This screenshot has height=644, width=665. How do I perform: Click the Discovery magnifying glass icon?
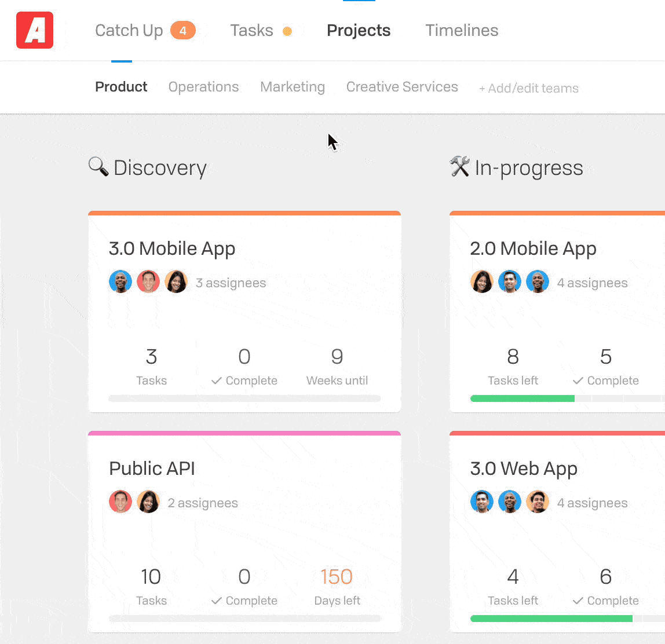tap(98, 166)
